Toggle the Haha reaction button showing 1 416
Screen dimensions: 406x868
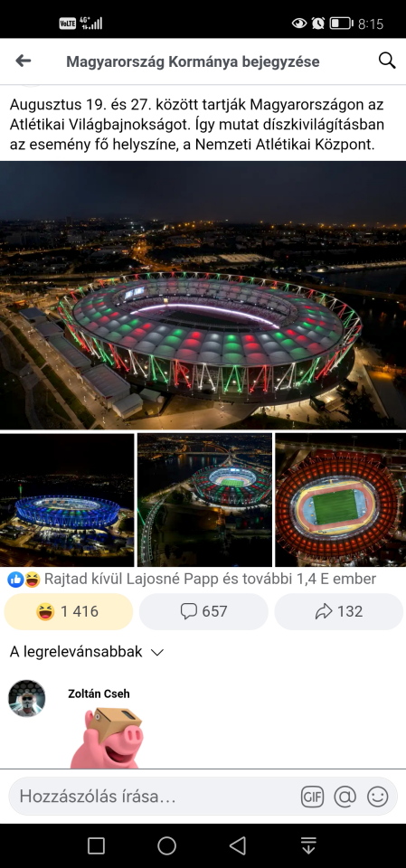point(69,612)
